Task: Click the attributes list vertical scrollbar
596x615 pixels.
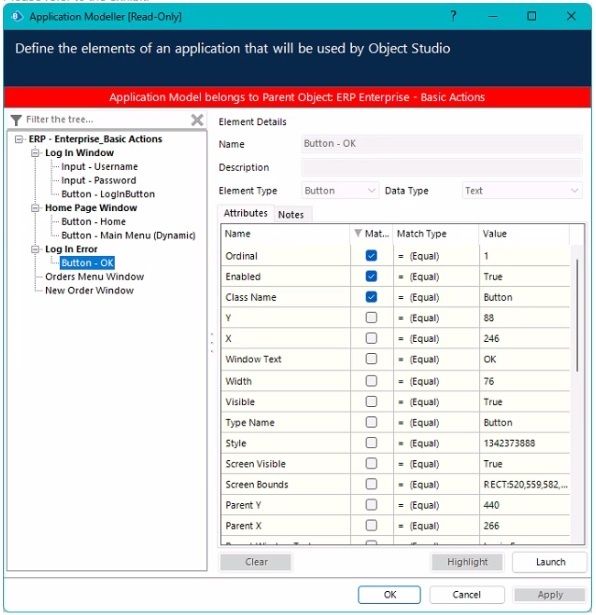Action: coord(577,315)
